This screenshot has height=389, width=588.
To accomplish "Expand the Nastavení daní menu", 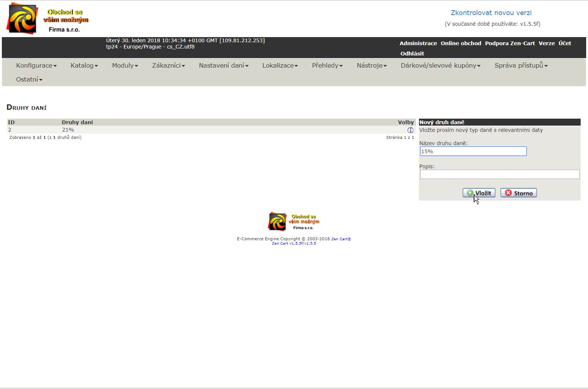I will coord(223,65).
